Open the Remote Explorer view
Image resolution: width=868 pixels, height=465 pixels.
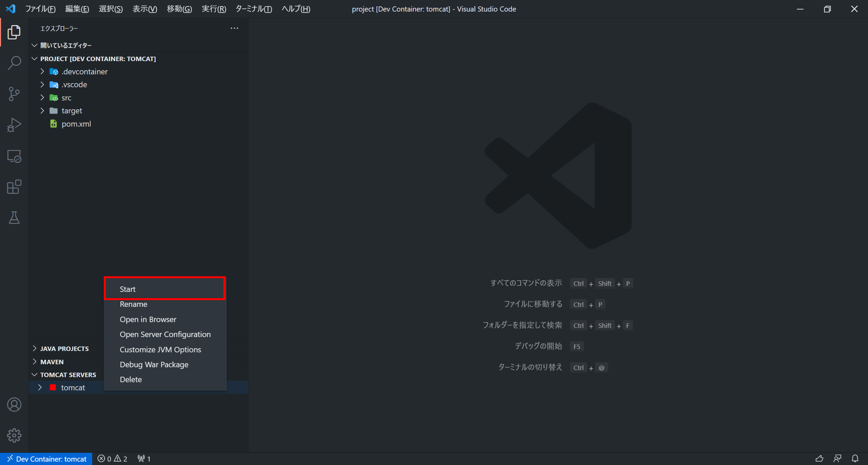pos(14,156)
